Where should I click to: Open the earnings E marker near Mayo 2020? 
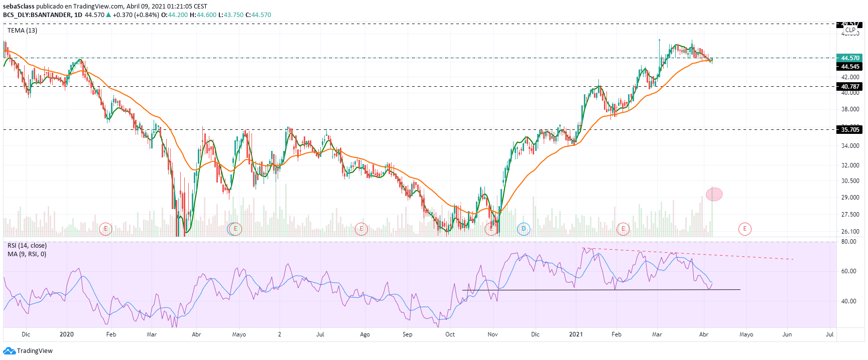point(235,229)
